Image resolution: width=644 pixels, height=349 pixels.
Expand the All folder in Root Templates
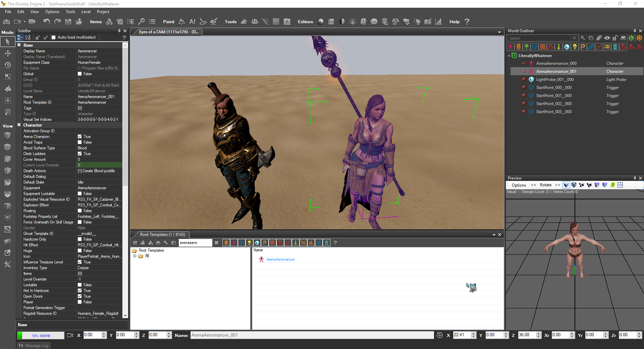click(135, 256)
